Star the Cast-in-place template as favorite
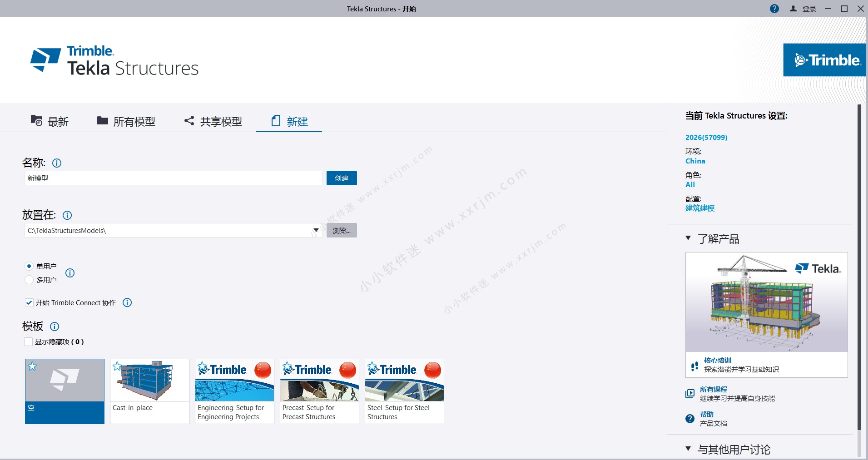 point(118,366)
